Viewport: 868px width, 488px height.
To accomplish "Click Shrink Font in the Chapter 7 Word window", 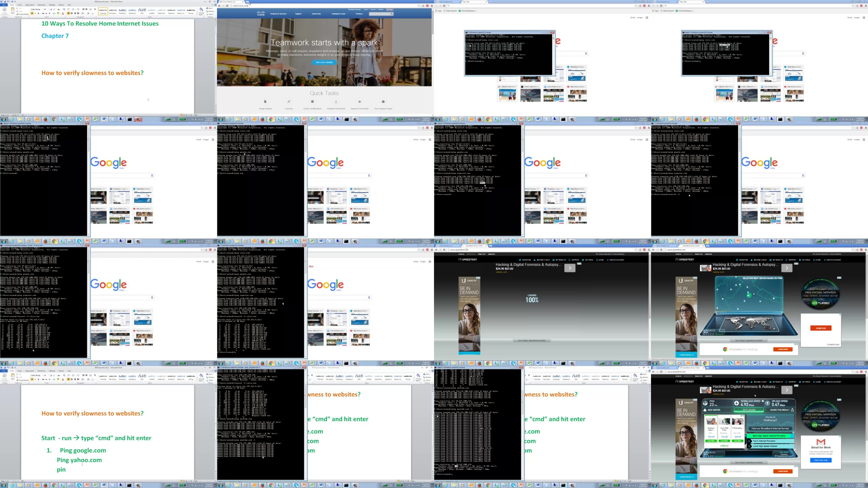I will coord(54,9).
